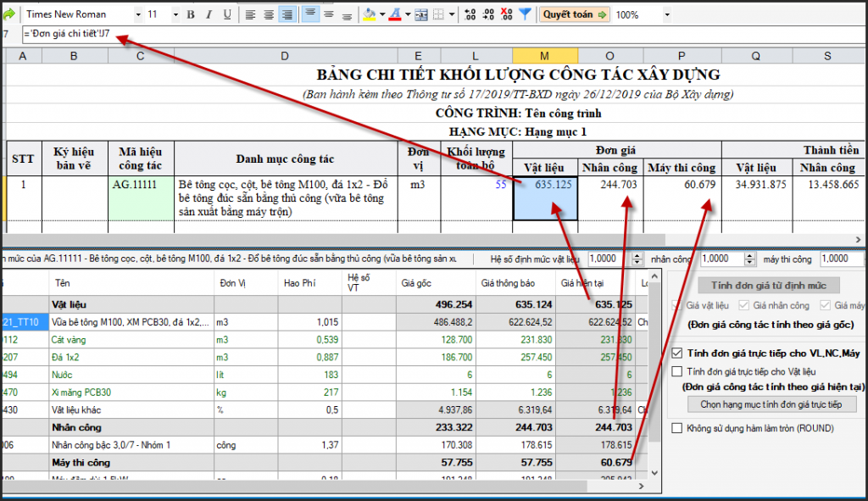Image resolution: width=868 pixels, height=501 pixels.
Task: Align cell text to the left
Action: [x=250, y=14]
